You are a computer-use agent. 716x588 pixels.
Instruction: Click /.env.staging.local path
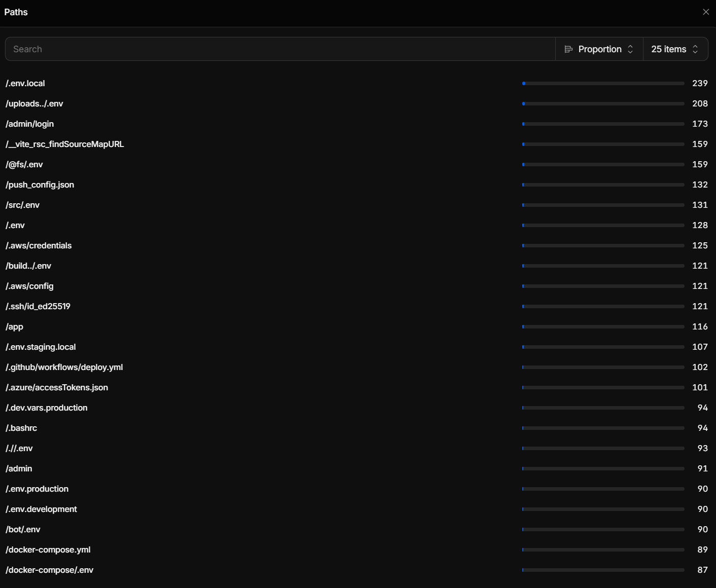[x=41, y=347]
